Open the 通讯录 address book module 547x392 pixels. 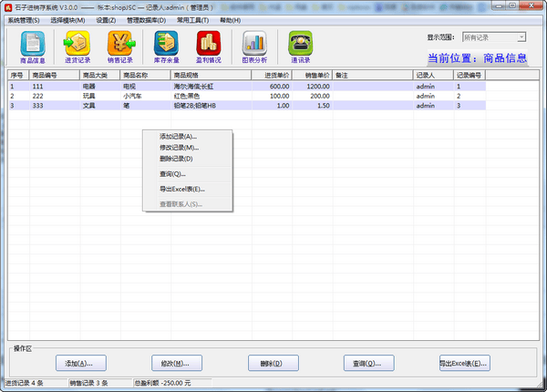300,46
